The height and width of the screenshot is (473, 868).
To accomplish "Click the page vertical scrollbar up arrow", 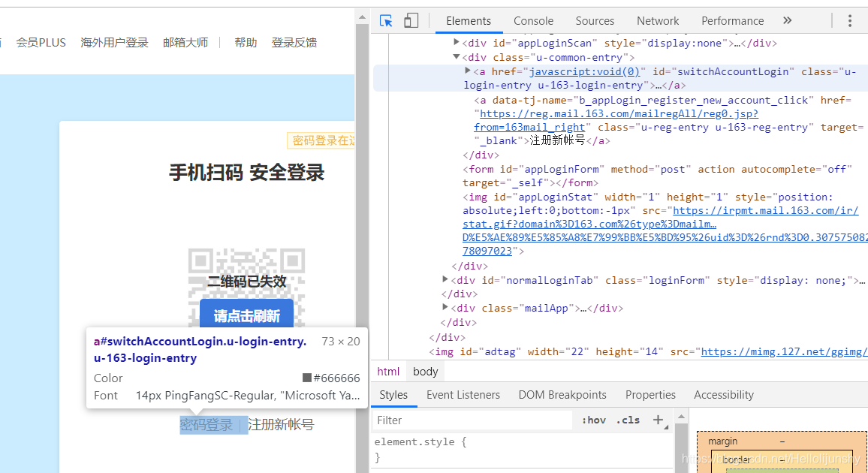I will [x=362, y=17].
